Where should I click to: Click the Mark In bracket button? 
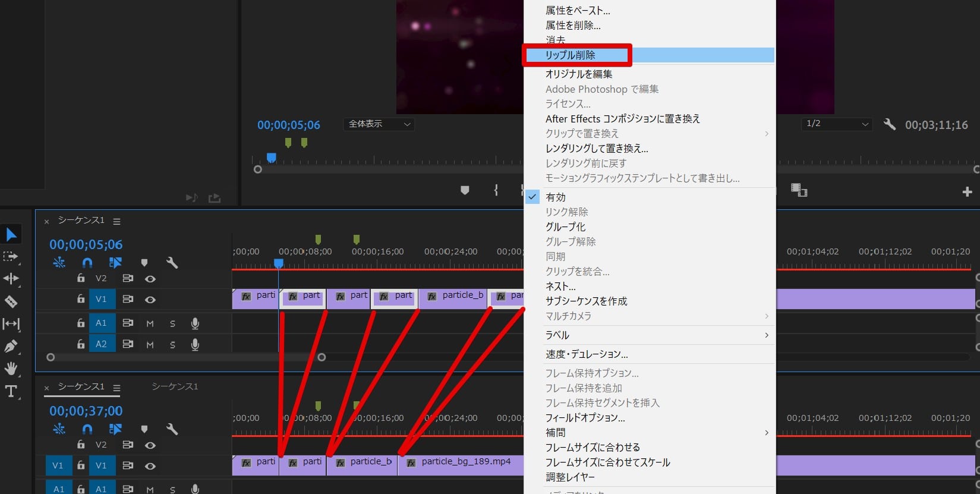(x=496, y=190)
